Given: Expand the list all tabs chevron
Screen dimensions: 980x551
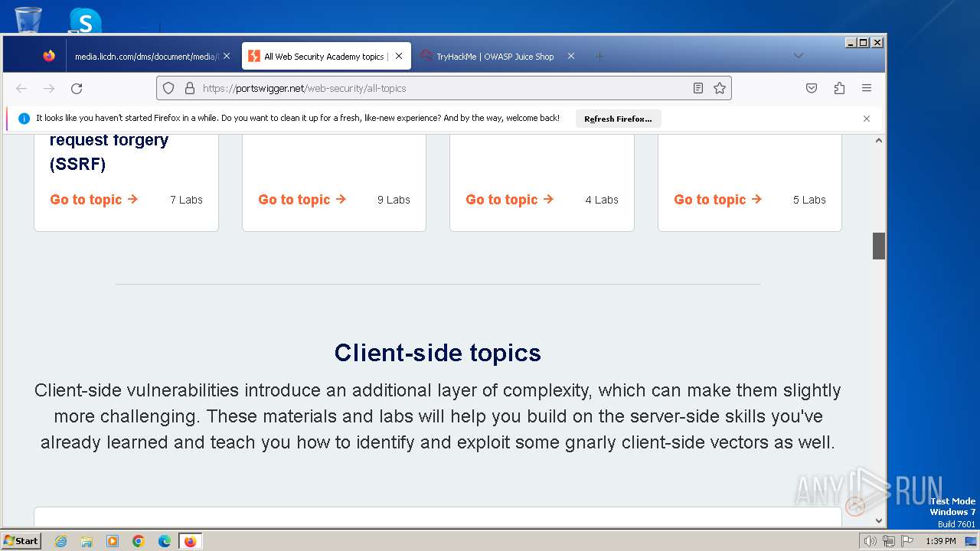Looking at the screenshot, I should [798, 56].
